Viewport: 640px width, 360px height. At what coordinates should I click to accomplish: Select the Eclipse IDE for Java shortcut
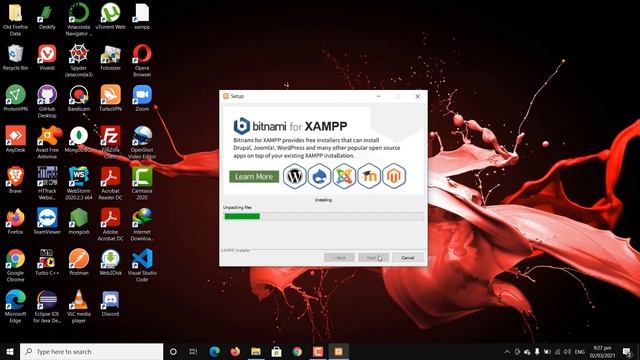(x=47, y=306)
